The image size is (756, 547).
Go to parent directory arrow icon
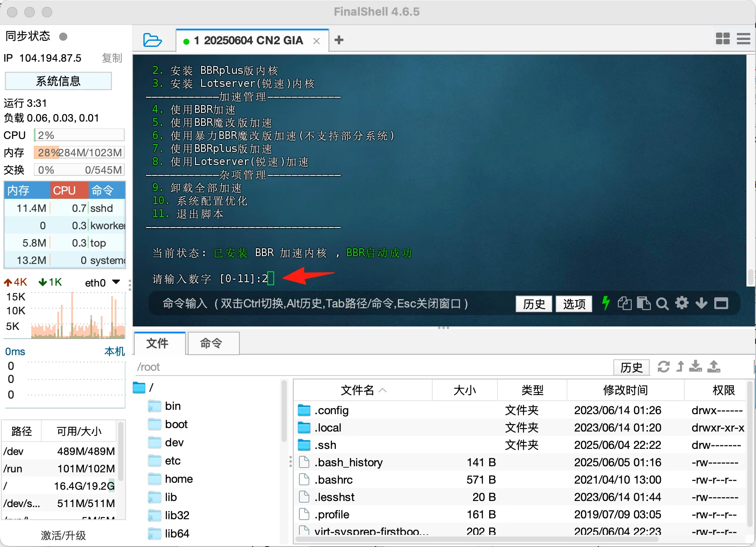[x=680, y=367]
